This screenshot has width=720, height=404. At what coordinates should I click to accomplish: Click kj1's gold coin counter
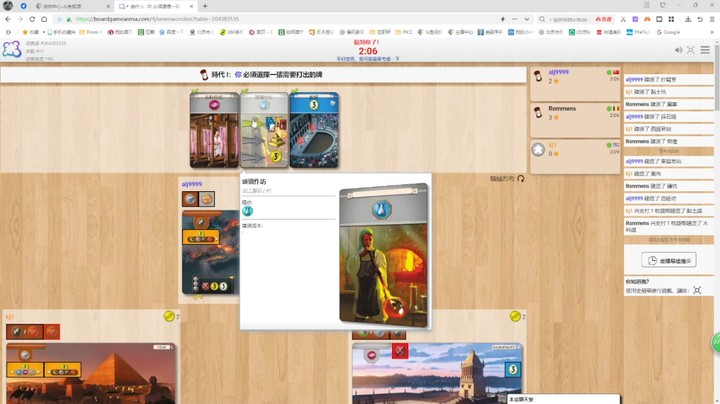[171, 316]
